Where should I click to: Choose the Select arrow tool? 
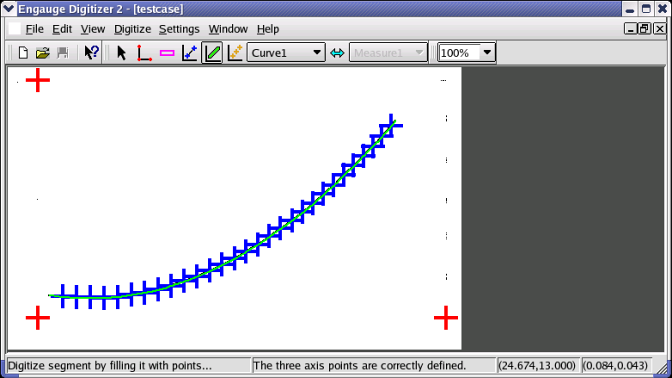pyautogui.click(x=121, y=53)
